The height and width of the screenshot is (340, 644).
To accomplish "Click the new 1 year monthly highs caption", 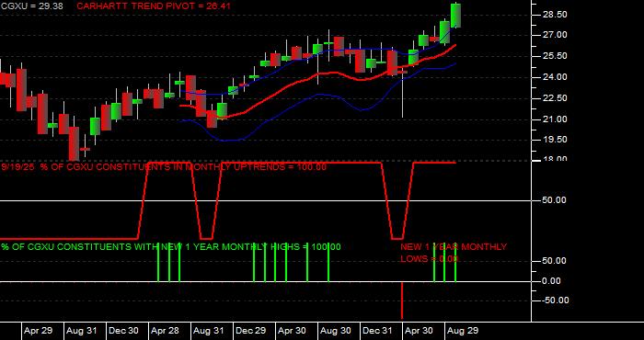I will tap(171, 247).
